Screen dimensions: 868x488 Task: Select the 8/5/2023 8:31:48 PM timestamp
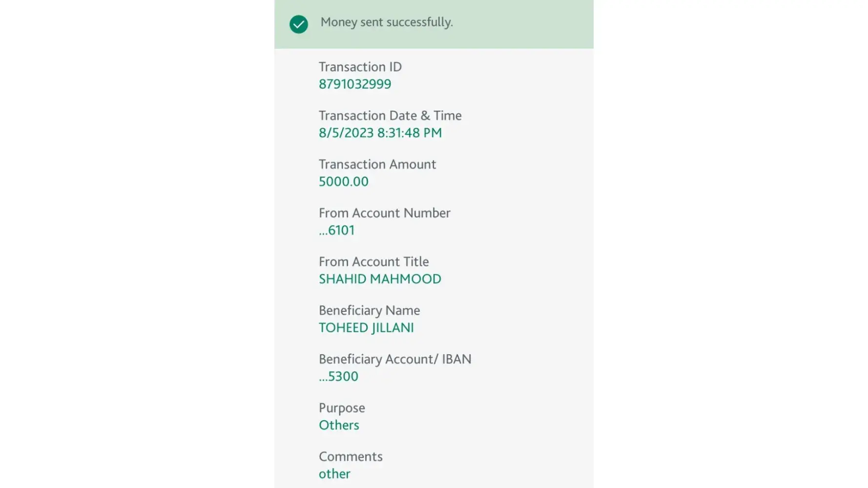[380, 133]
